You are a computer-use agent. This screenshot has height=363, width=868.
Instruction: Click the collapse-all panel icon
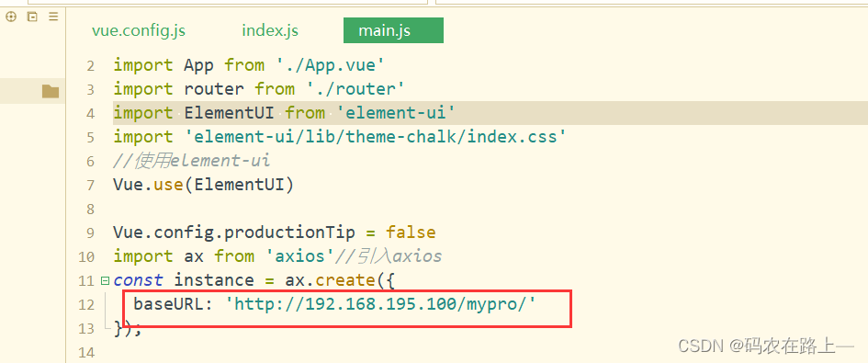32,17
